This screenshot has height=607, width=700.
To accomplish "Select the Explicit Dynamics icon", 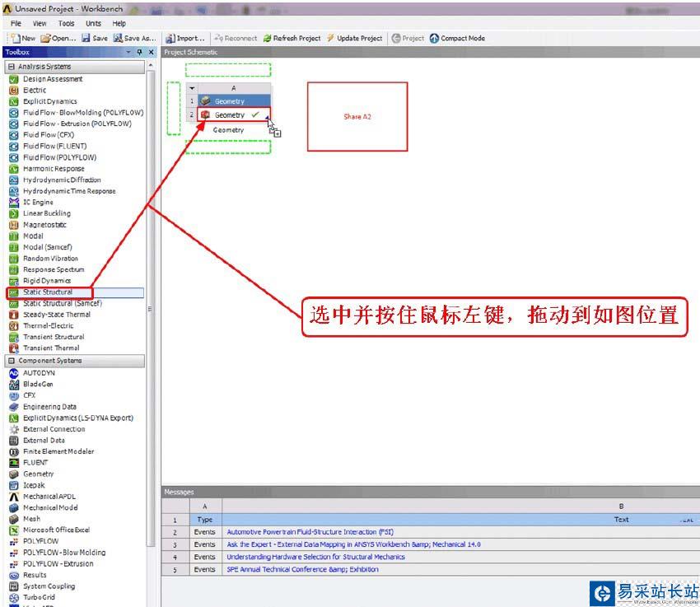I will pyautogui.click(x=14, y=101).
